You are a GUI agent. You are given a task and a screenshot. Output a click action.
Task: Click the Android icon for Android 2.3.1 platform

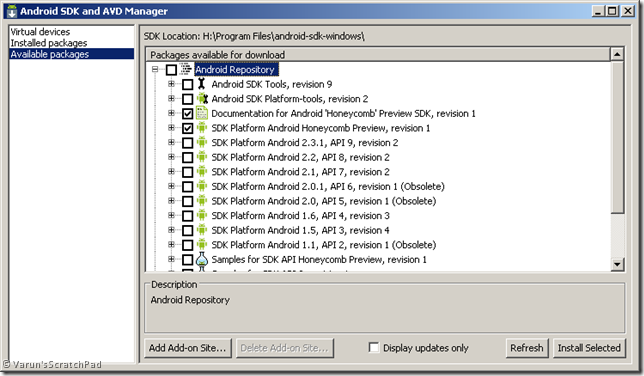click(x=202, y=142)
